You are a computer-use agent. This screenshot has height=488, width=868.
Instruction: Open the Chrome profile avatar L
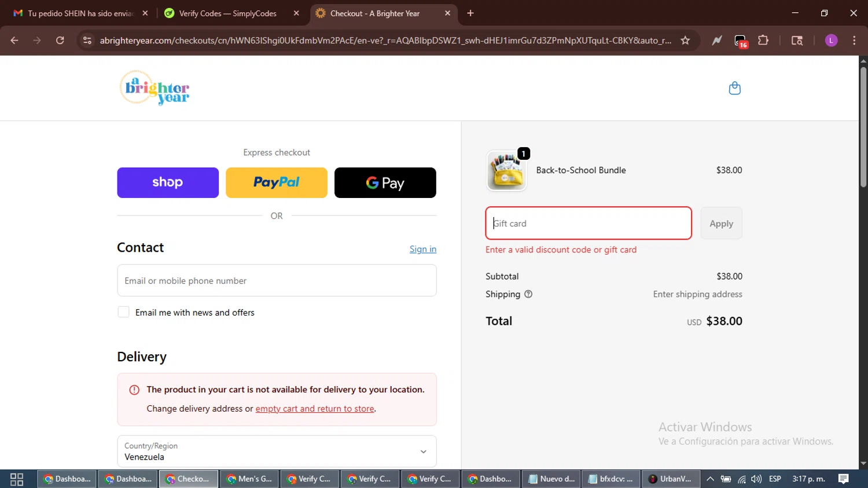[831, 41]
